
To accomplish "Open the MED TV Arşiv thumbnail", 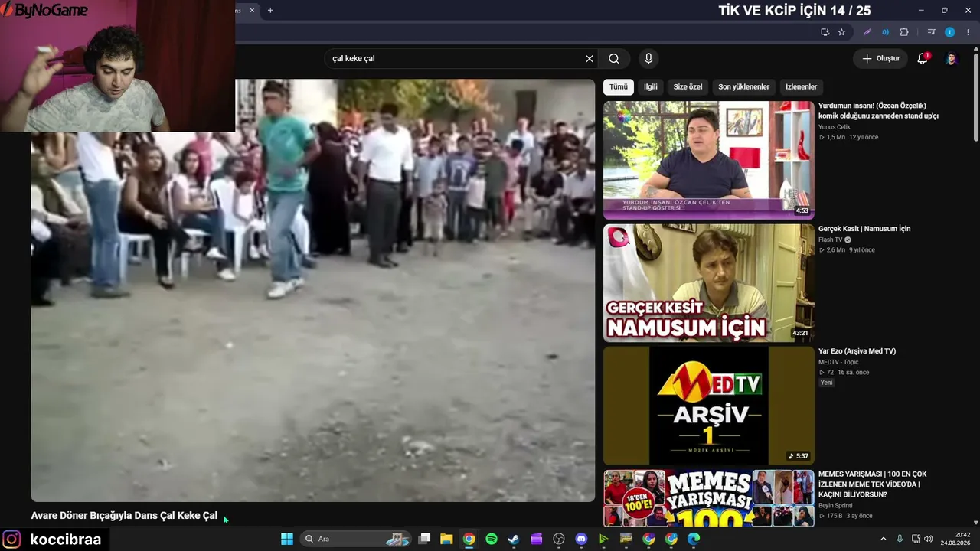I will coord(709,406).
